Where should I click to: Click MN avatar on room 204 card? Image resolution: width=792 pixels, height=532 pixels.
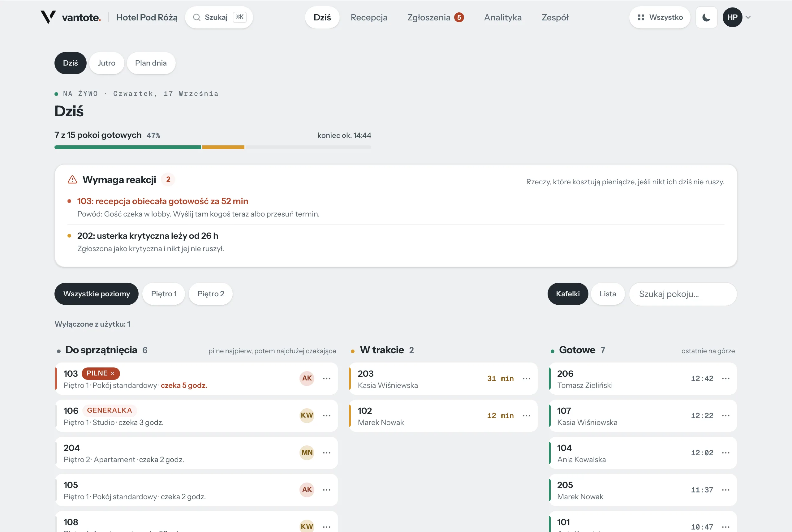(x=307, y=452)
